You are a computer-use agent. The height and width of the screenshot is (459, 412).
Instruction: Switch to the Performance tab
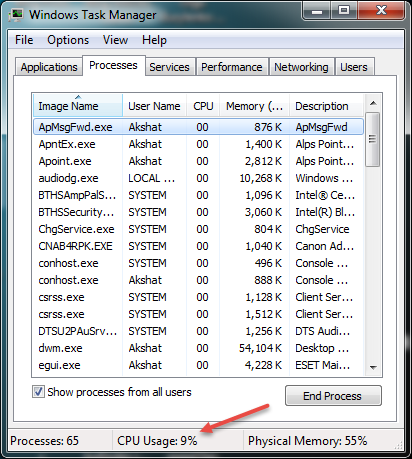(x=232, y=67)
